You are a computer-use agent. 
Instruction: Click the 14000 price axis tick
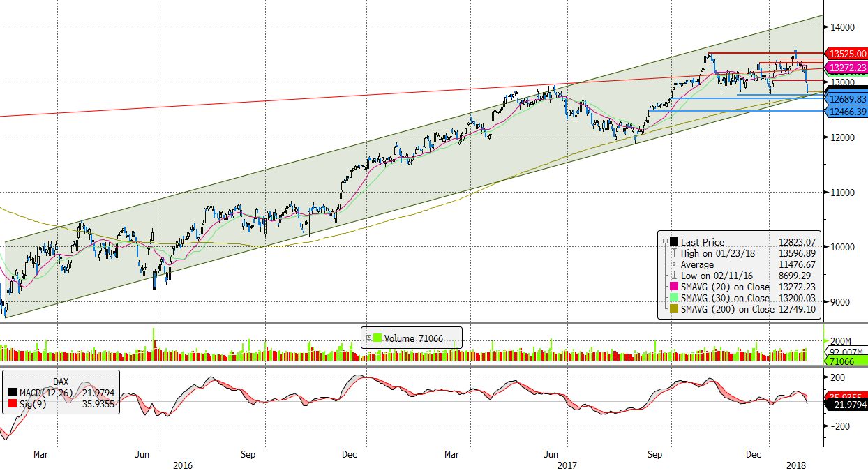pyautogui.click(x=843, y=27)
